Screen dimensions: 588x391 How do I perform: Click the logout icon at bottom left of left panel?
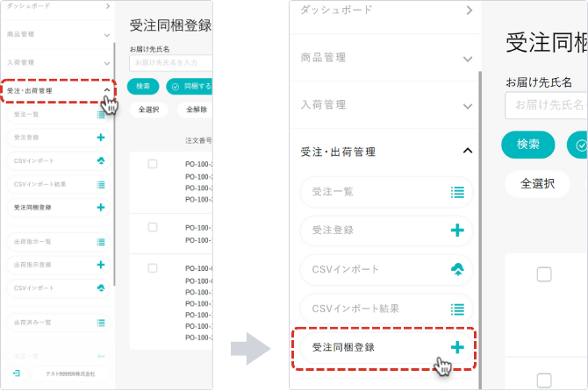click(x=16, y=373)
